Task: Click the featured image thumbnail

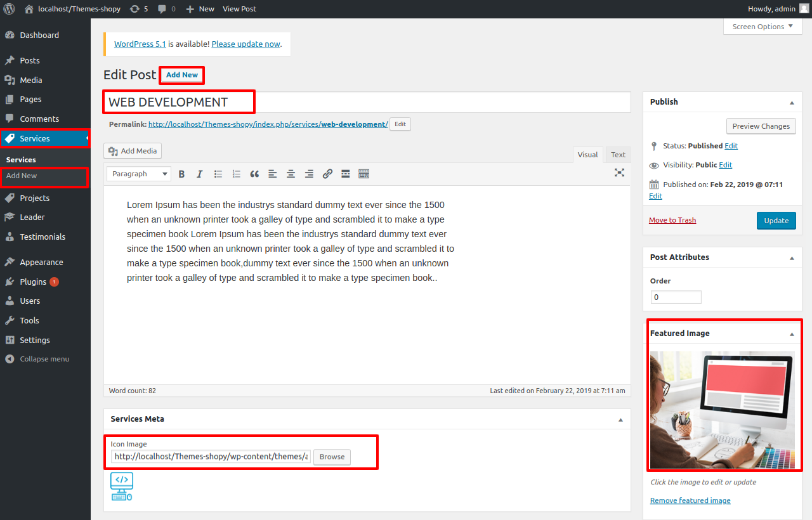Action: click(722, 410)
